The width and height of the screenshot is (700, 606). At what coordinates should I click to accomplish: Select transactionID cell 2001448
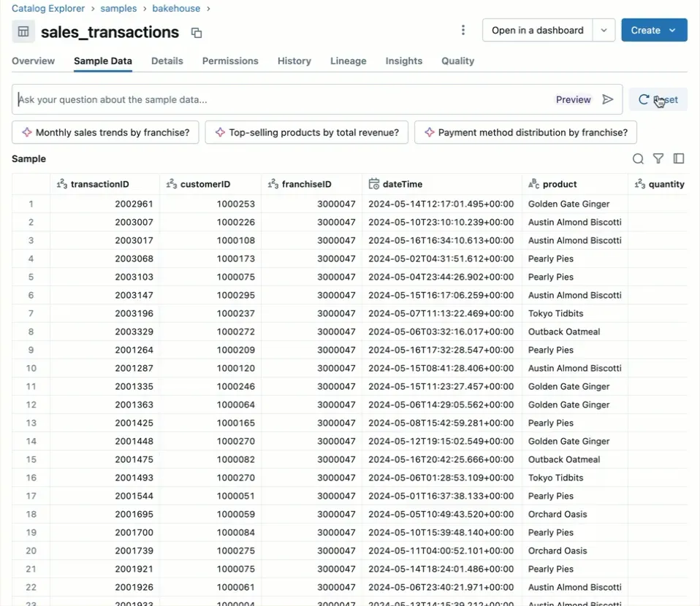pyautogui.click(x=104, y=441)
